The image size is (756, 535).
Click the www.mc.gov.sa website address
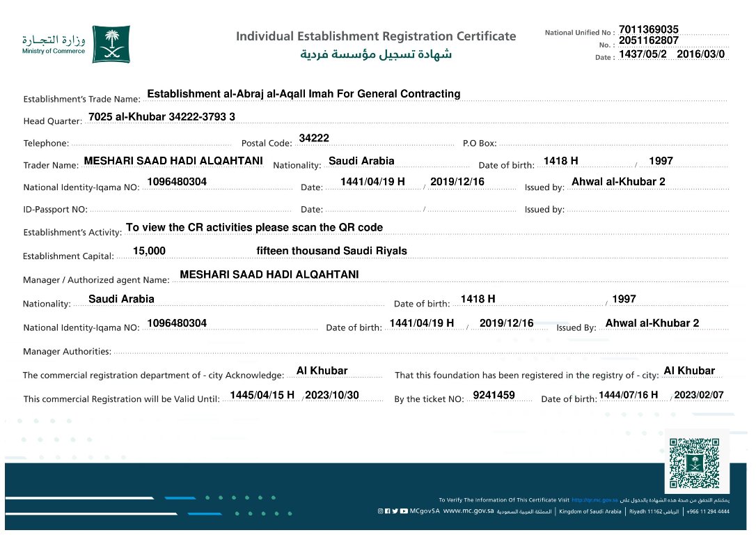click(468, 511)
